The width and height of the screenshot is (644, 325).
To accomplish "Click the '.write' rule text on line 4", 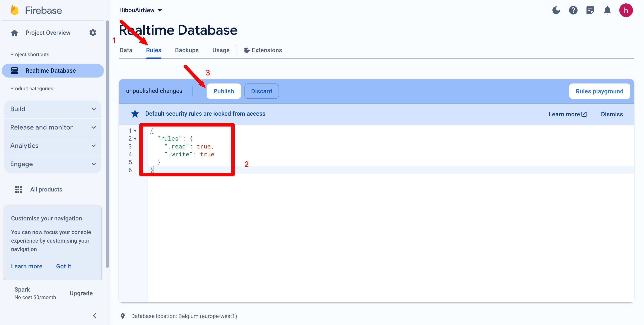I will [x=178, y=154].
